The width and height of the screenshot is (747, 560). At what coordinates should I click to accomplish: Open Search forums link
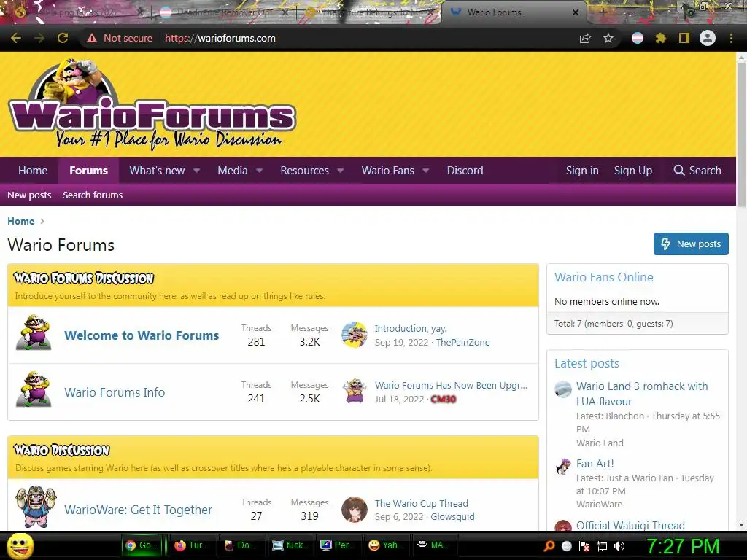pyautogui.click(x=93, y=195)
